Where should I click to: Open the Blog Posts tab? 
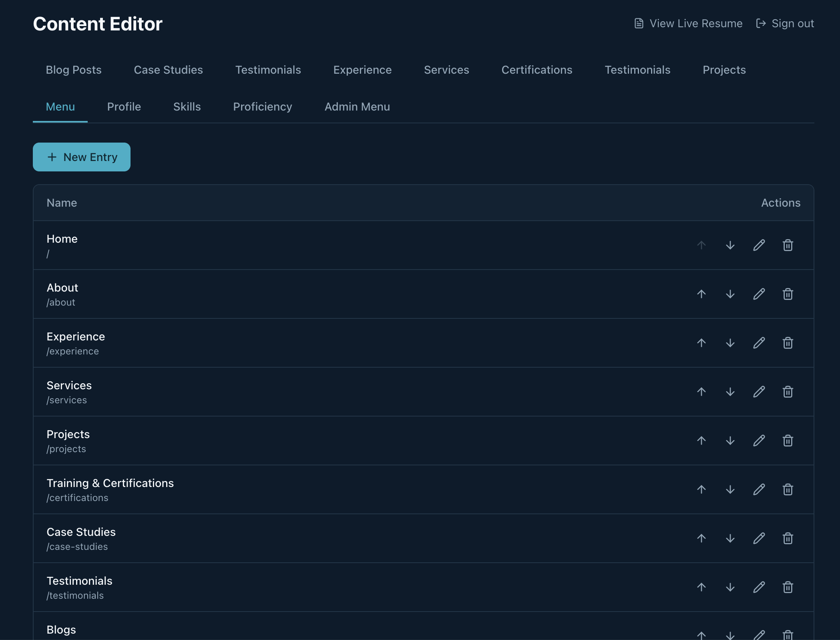click(74, 70)
